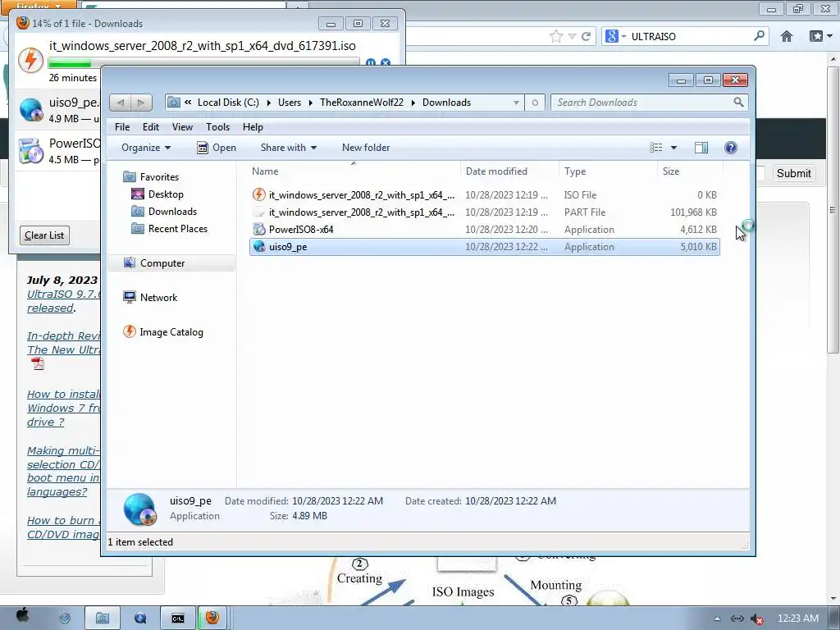
Task: Click Firefox reload icon in address bar
Action: (586, 36)
